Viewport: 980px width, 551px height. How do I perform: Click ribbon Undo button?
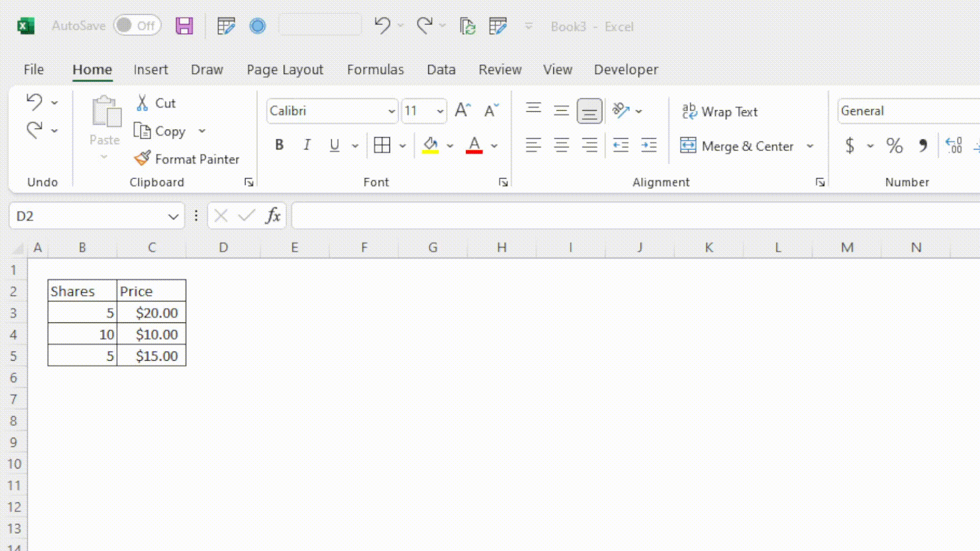click(x=34, y=102)
